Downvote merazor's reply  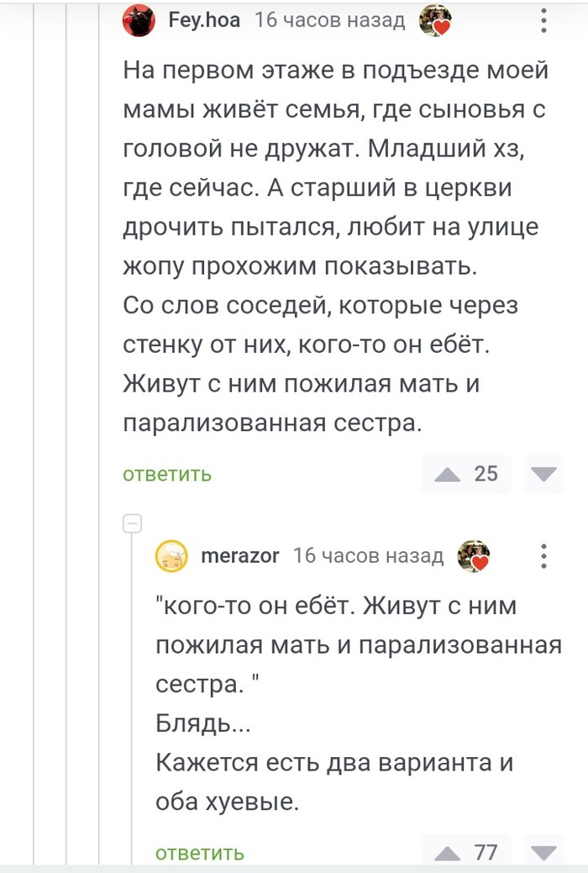click(x=543, y=851)
